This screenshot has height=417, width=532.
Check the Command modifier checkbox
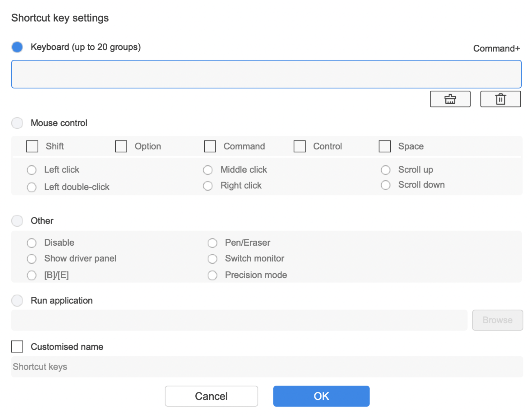pyautogui.click(x=210, y=146)
